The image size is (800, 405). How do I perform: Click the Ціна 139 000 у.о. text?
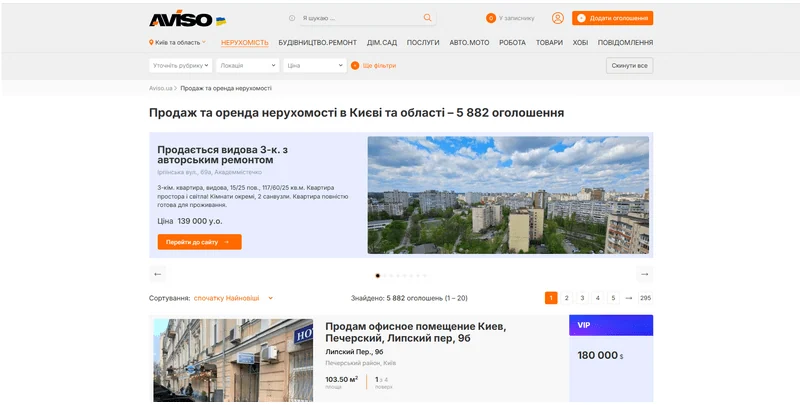coord(190,221)
